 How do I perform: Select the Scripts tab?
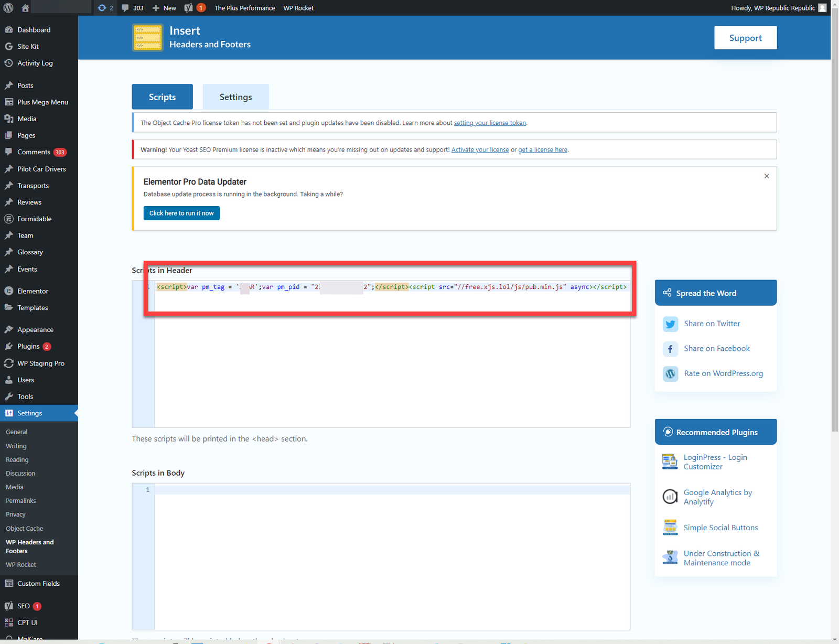click(162, 96)
